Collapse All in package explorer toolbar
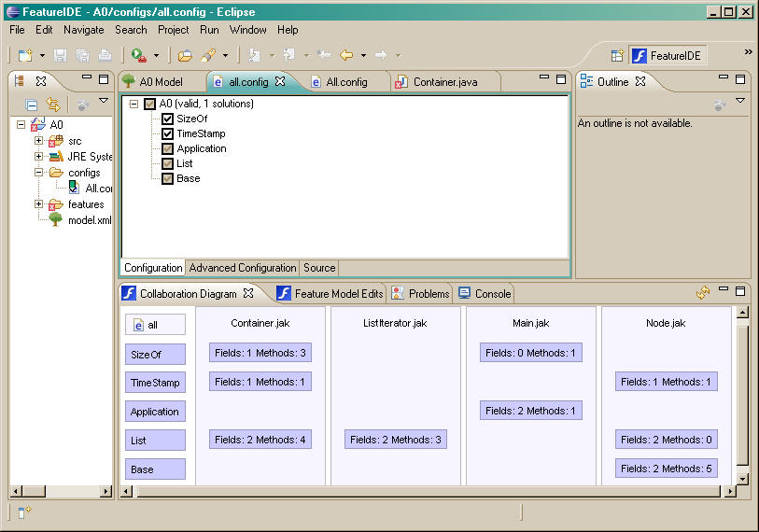 coord(32,105)
